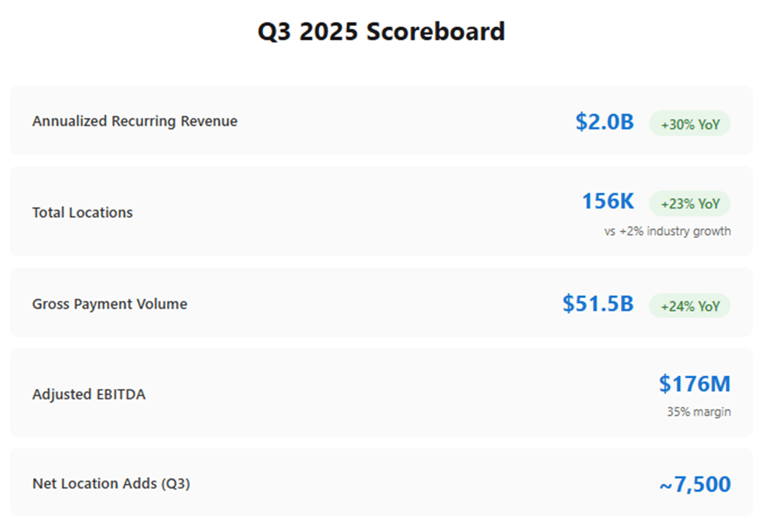
Task: Click the $2.0B revenue value
Action: (605, 122)
